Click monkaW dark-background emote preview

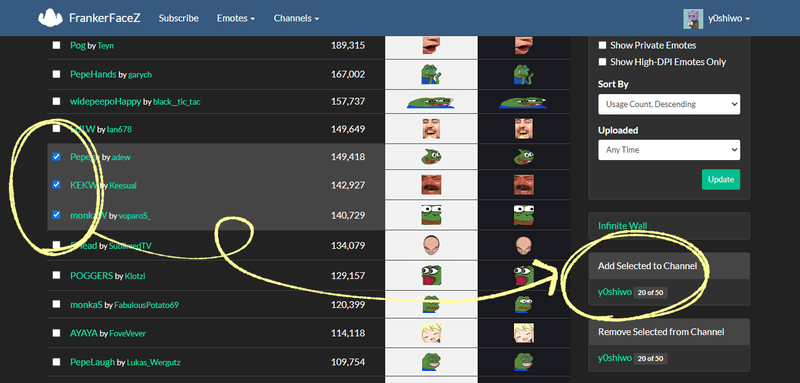[523, 215]
